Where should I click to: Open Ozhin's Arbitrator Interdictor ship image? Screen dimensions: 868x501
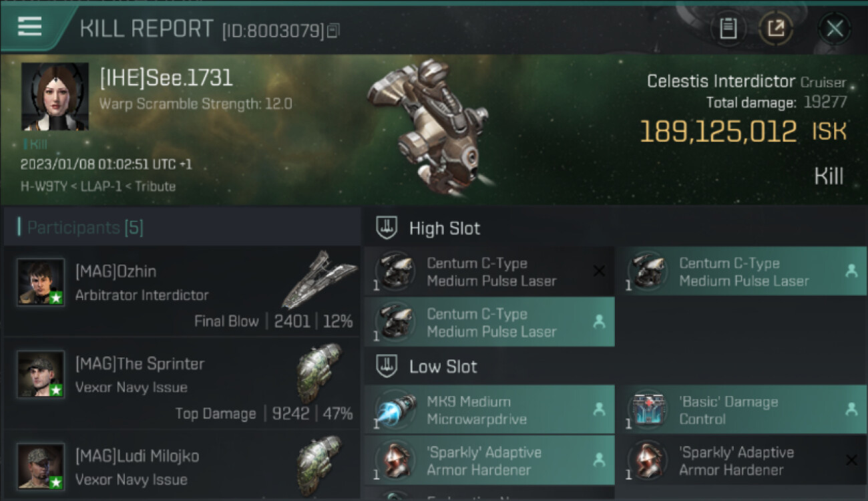[319, 279]
